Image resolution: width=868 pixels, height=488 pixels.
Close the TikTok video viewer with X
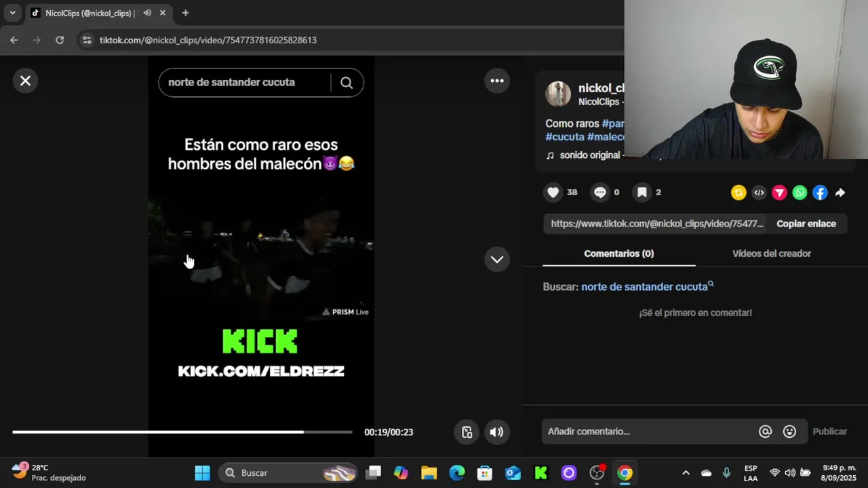[x=25, y=81]
